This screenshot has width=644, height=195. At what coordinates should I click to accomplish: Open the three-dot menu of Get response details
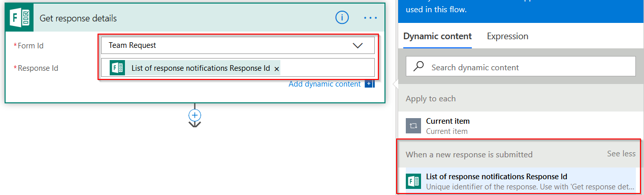pos(371,18)
